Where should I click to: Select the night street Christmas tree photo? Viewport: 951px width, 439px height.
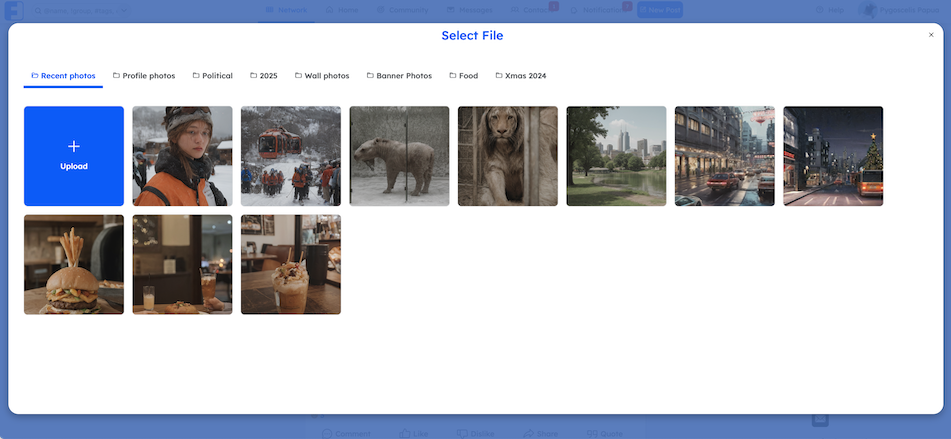(x=833, y=156)
